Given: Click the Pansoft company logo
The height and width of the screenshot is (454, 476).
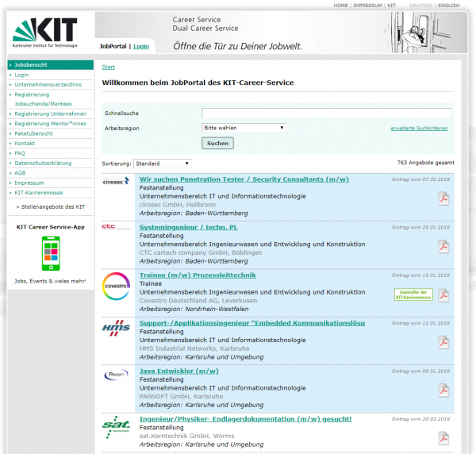Looking at the screenshot, I should point(117,375).
